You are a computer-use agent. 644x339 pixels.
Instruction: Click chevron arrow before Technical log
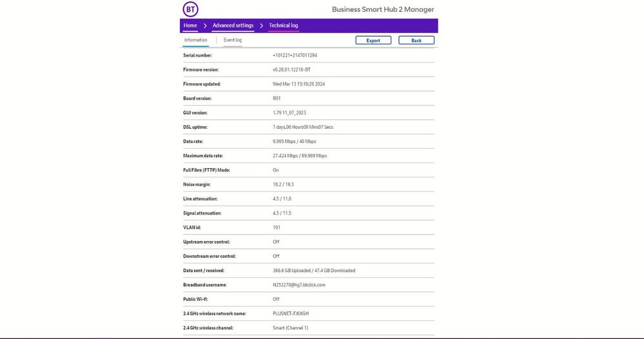click(262, 26)
